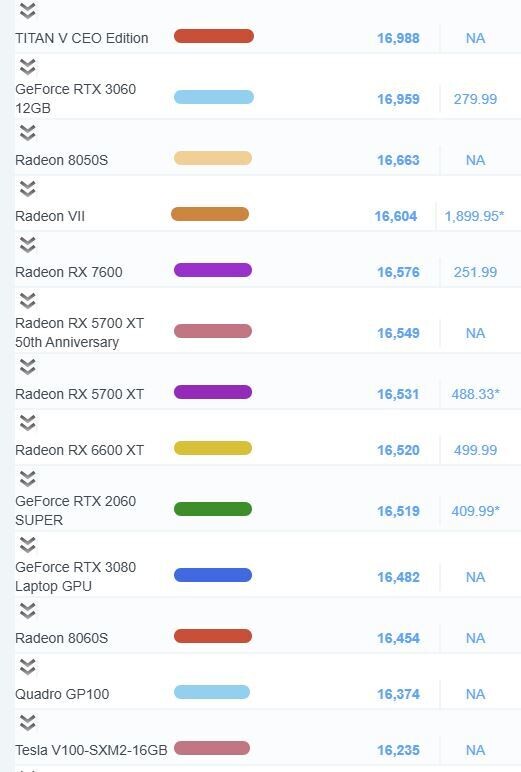Click the blue bar for RTX 3080 Laptop GPU
Screen dimensions: 521x772
[213, 575]
